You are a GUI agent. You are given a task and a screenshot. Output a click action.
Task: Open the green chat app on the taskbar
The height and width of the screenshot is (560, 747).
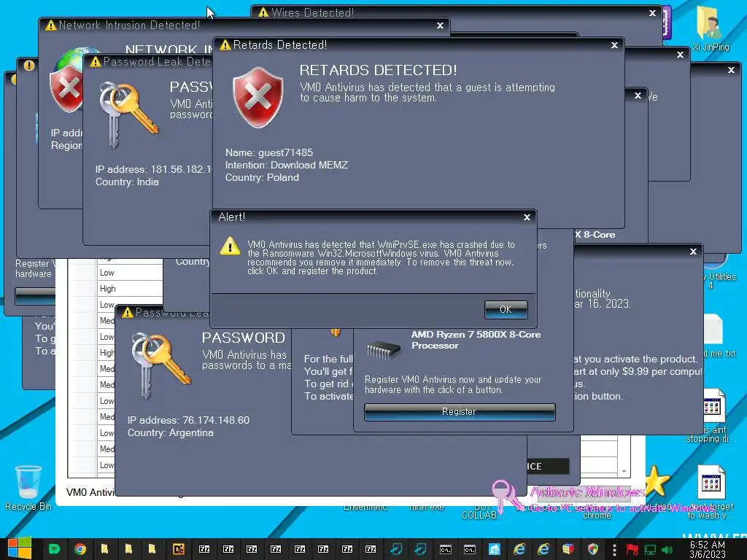(54, 549)
